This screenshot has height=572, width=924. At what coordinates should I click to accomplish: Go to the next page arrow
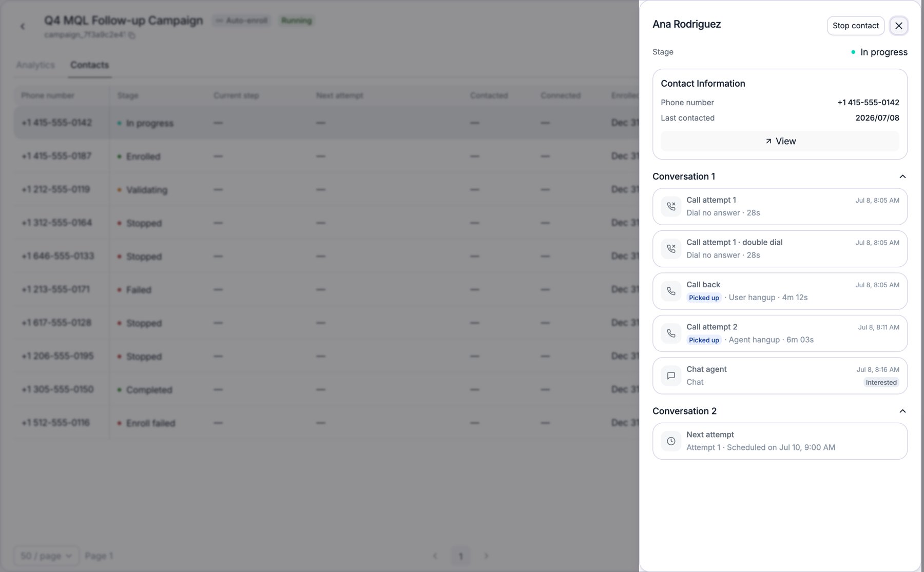pos(486,556)
